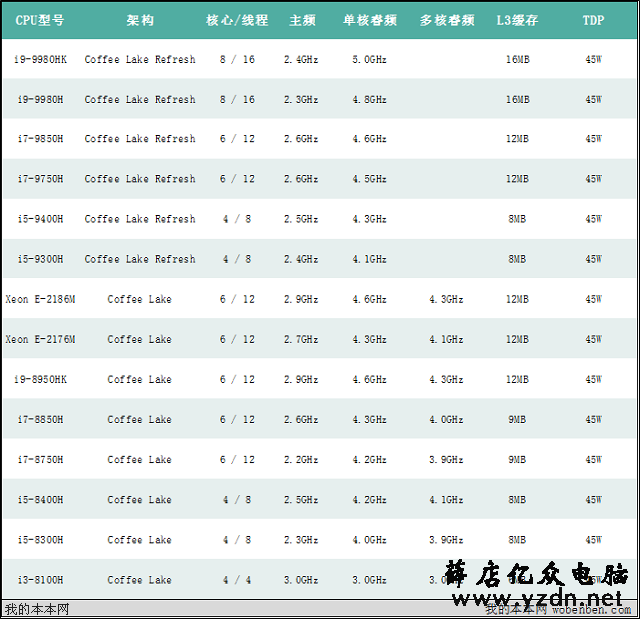This screenshot has width=640, height=619.
Task: Click the 2.7GHz base clock for Xeon E-2176M
Action: click(x=301, y=339)
